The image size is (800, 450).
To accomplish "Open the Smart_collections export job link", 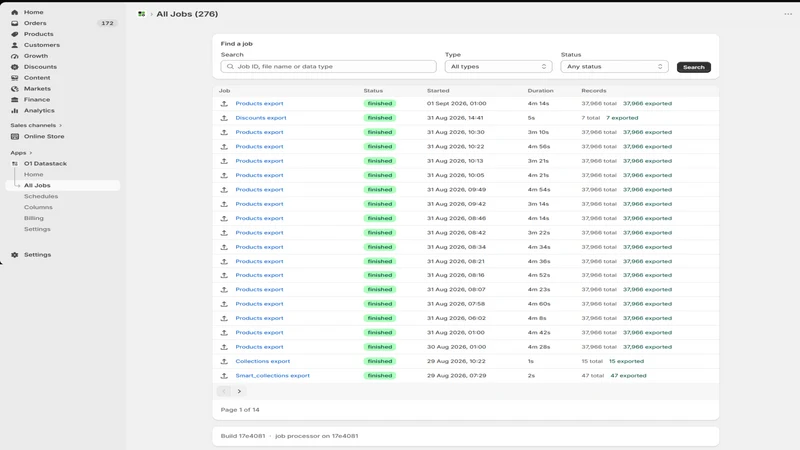I will [x=272, y=376].
